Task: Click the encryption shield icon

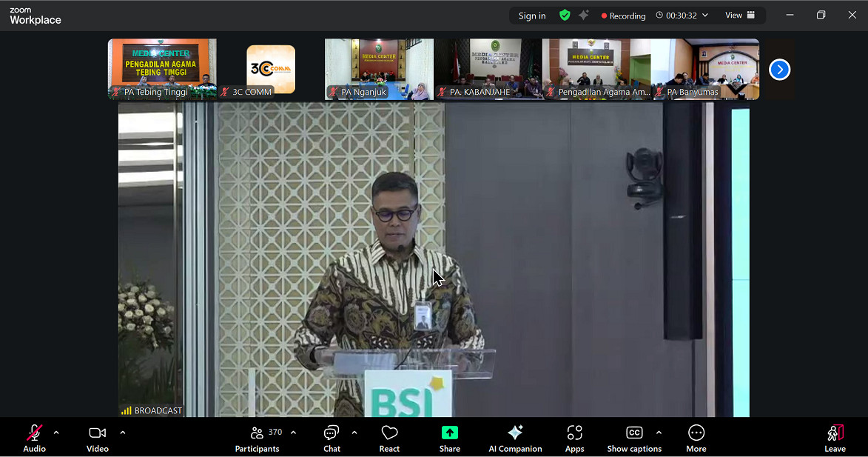Action: [x=565, y=16]
